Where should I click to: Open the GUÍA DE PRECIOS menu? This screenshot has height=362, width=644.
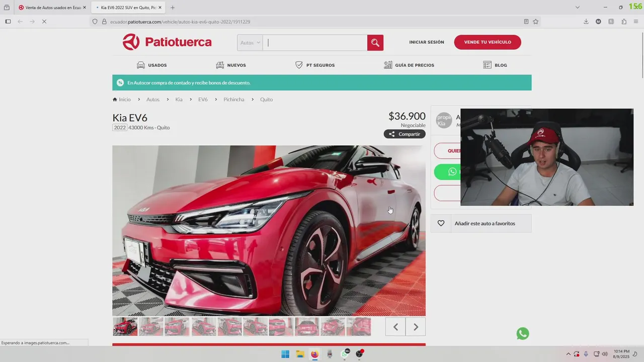(x=409, y=65)
